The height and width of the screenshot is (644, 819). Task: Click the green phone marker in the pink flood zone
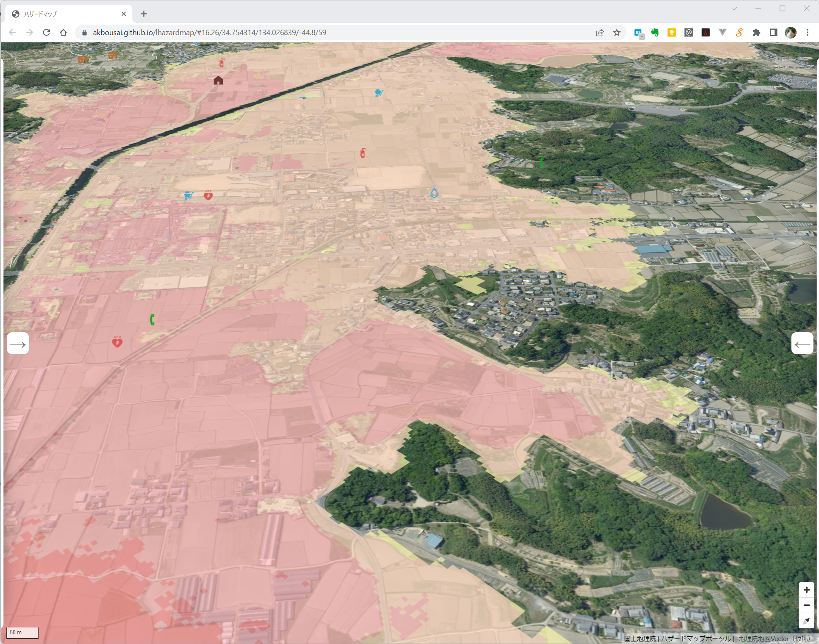tap(152, 319)
